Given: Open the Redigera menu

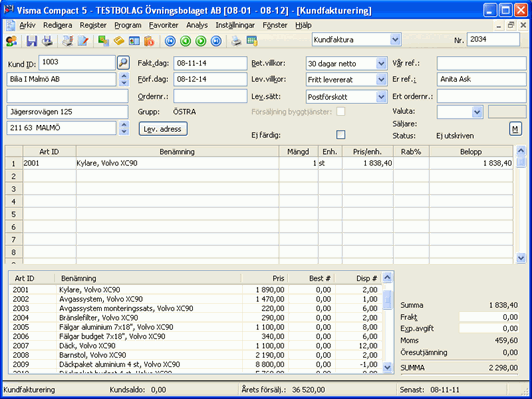Looking at the screenshot, I should pos(57,25).
